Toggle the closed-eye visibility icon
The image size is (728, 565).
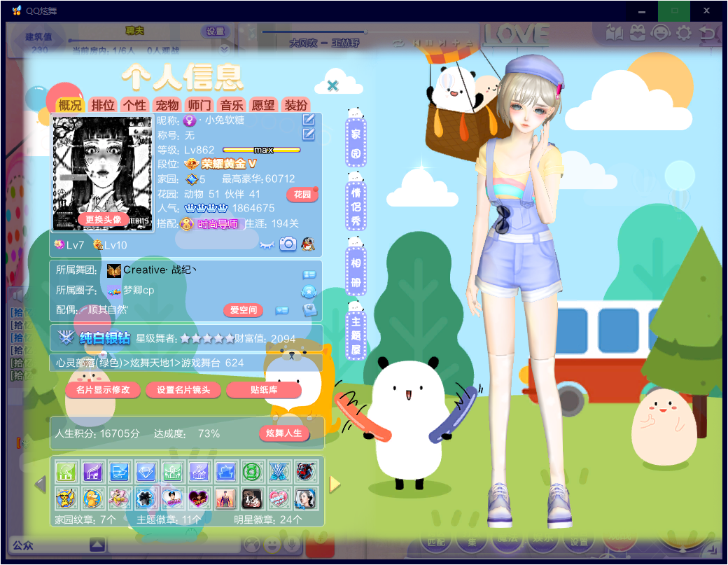point(267,244)
